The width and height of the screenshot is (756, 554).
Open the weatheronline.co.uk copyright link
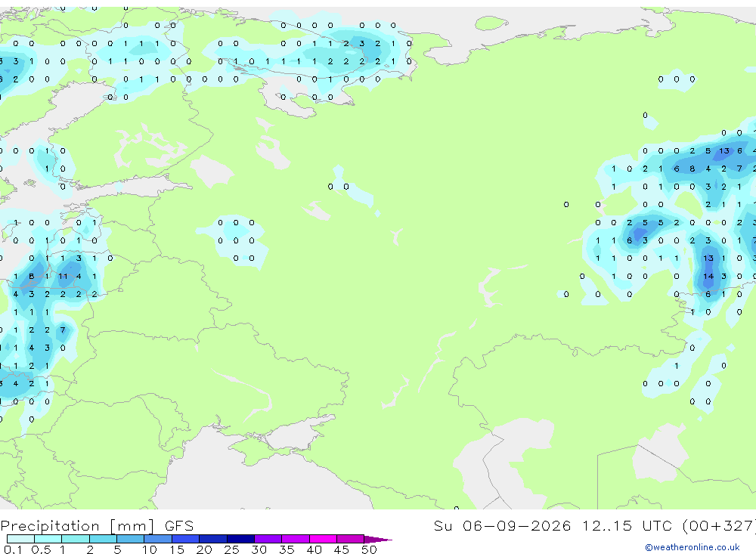pos(692,547)
